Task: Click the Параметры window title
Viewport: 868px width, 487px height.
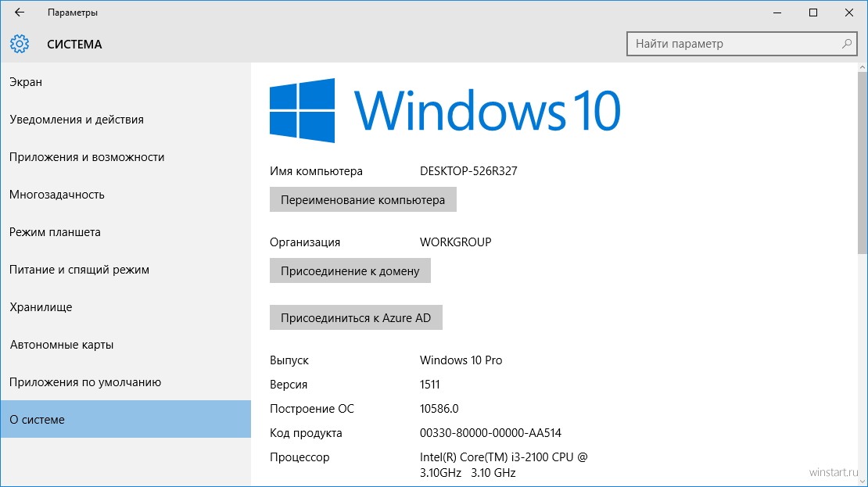Action: [73, 13]
